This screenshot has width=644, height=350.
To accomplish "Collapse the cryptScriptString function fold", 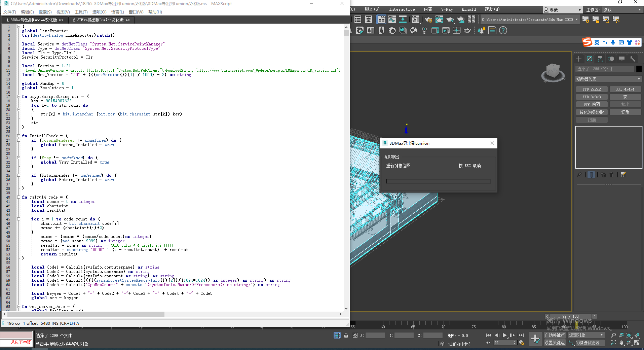I will [x=18, y=96].
